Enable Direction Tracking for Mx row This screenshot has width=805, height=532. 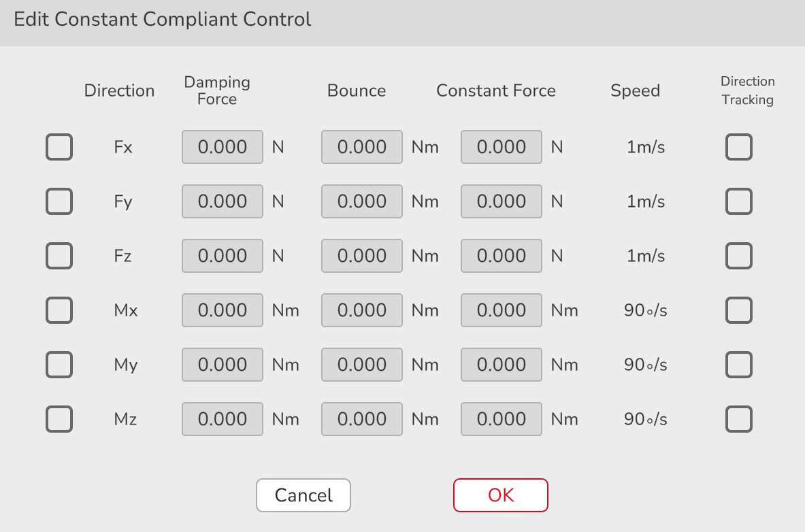tap(739, 310)
